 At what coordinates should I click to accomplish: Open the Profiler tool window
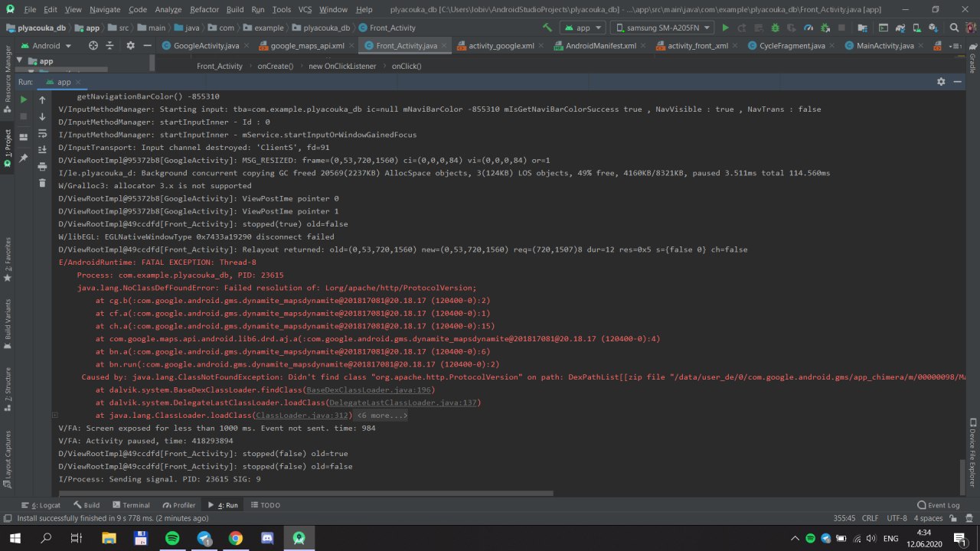179,505
